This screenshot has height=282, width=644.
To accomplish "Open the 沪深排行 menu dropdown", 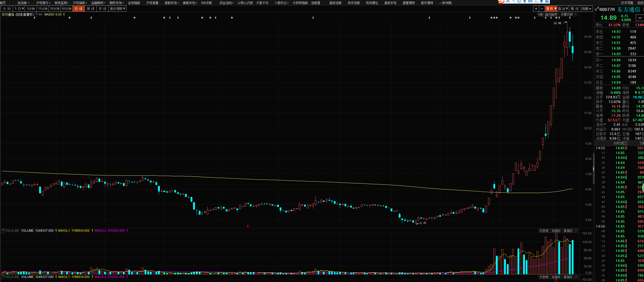I will coord(43,3).
